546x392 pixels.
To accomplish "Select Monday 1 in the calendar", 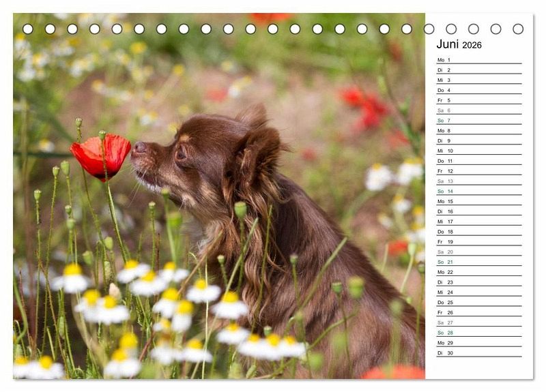I will pos(478,60).
